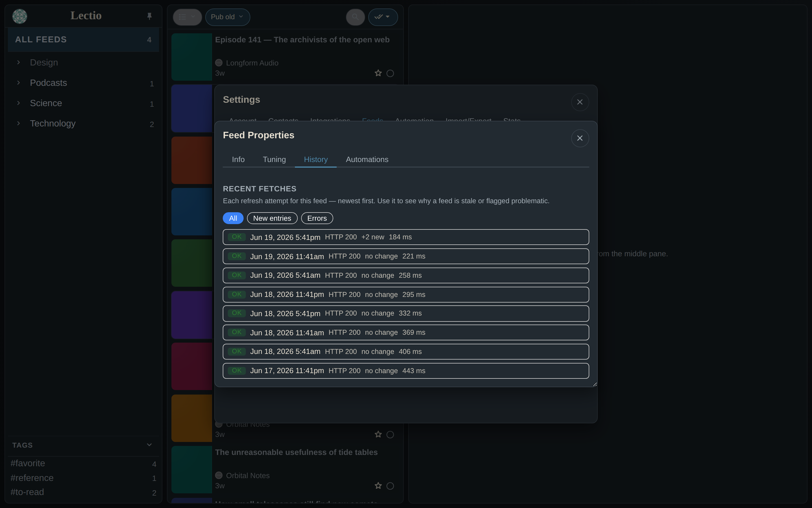Expand the Design folder
The image size is (812, 508).
coord(18,62)
